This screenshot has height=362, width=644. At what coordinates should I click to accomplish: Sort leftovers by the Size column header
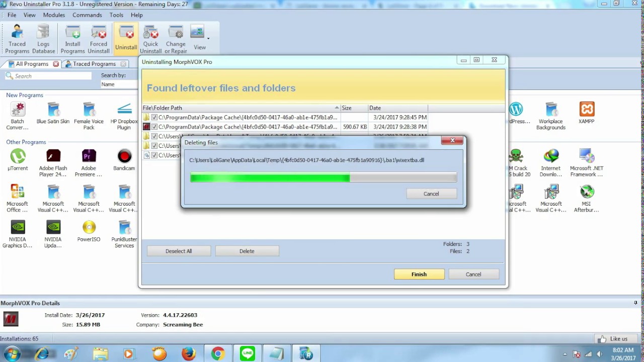coord(354,108)
